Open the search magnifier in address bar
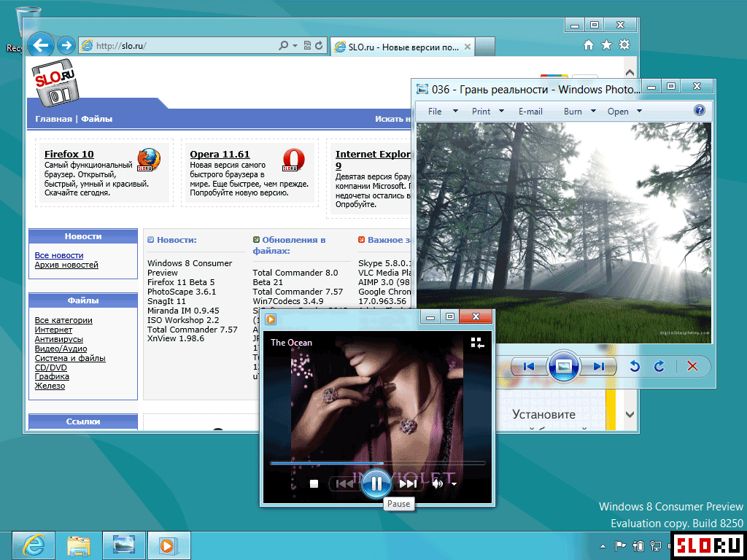747x560 pixels. (283, 45)
